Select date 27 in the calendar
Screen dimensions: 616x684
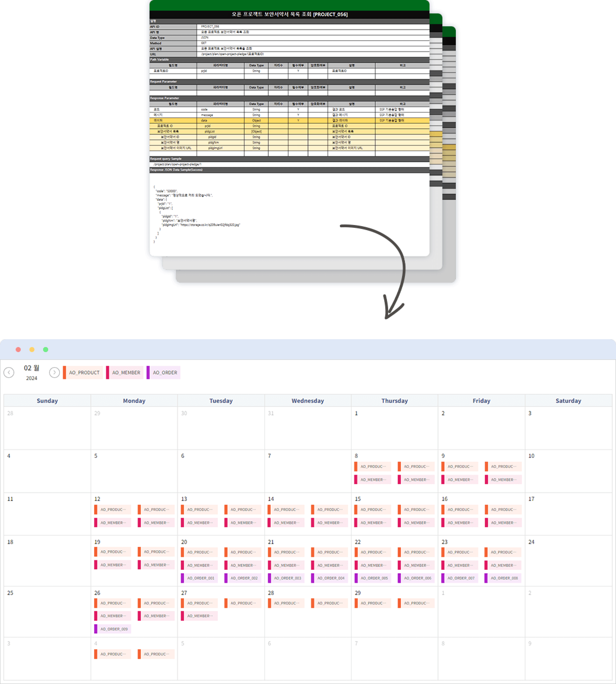[x=184, y=593]
